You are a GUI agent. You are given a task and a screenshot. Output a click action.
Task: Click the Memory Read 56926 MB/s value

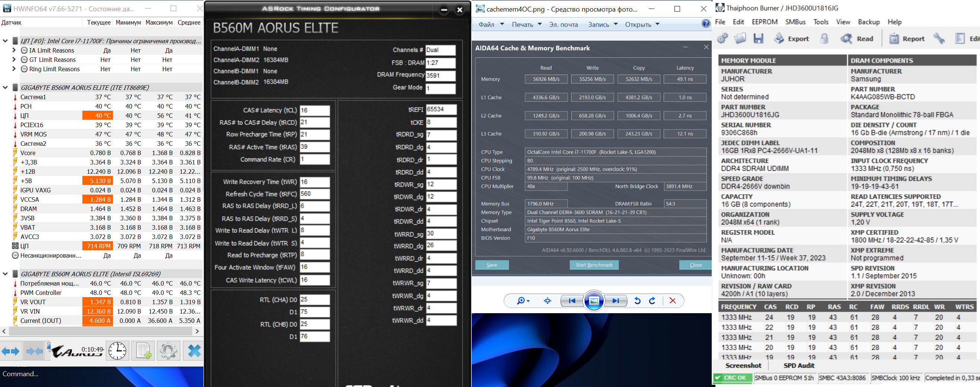546,79
